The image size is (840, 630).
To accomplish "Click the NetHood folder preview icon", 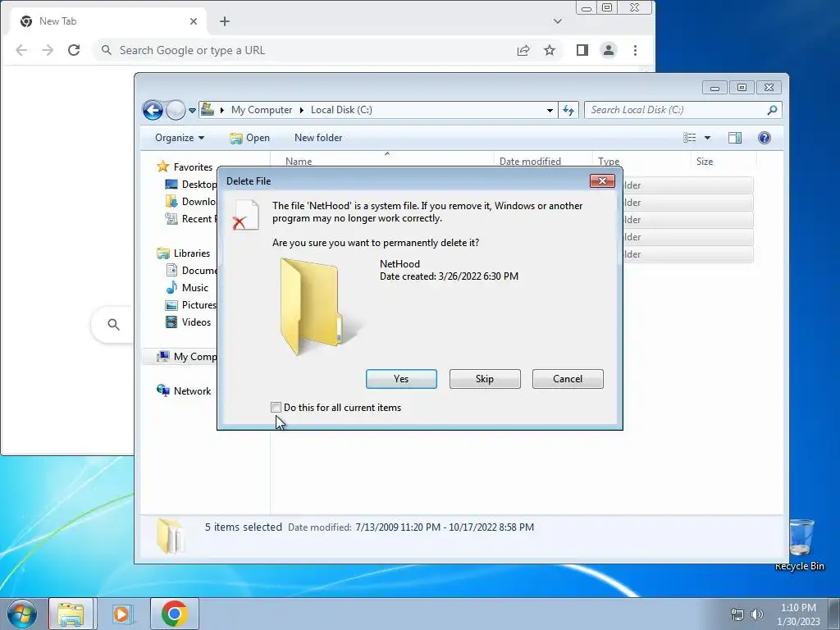I will click(x=316, y=307).
